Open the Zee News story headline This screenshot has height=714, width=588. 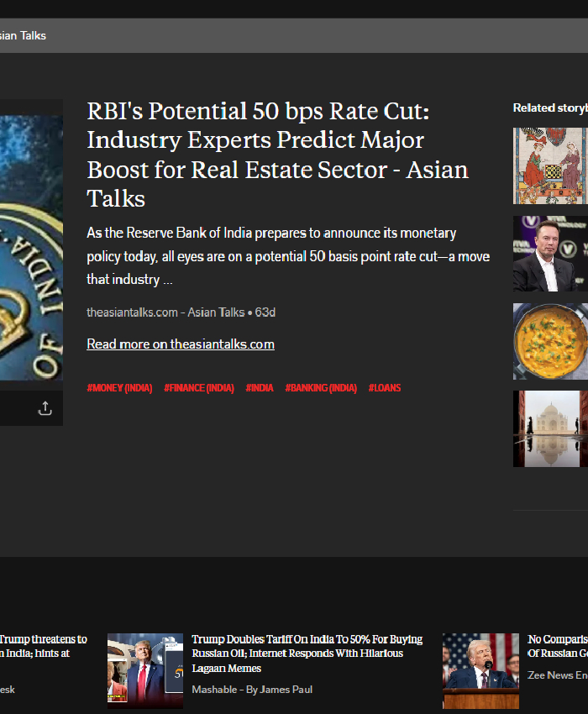tap(558, 646)
